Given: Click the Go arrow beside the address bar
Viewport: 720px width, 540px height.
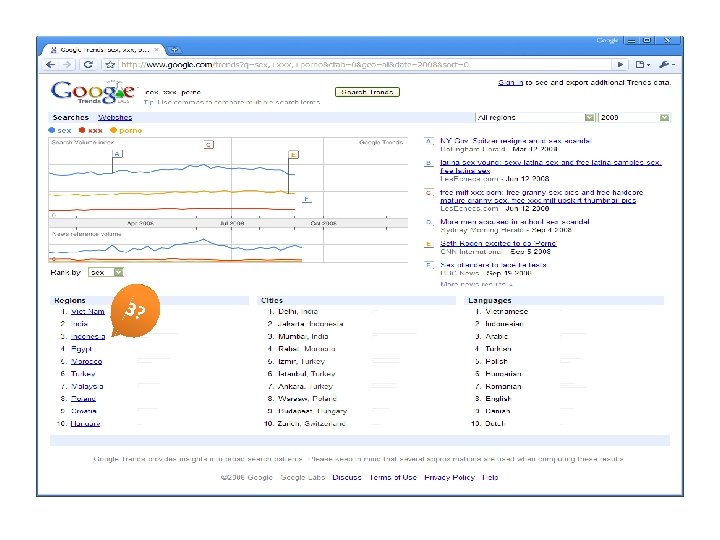Looking at the screenshot, I should (x=620, y=65).
